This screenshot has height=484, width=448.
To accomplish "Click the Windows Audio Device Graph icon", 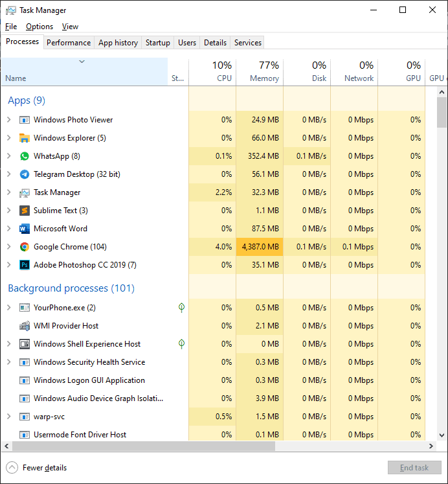I will [25, 398].
